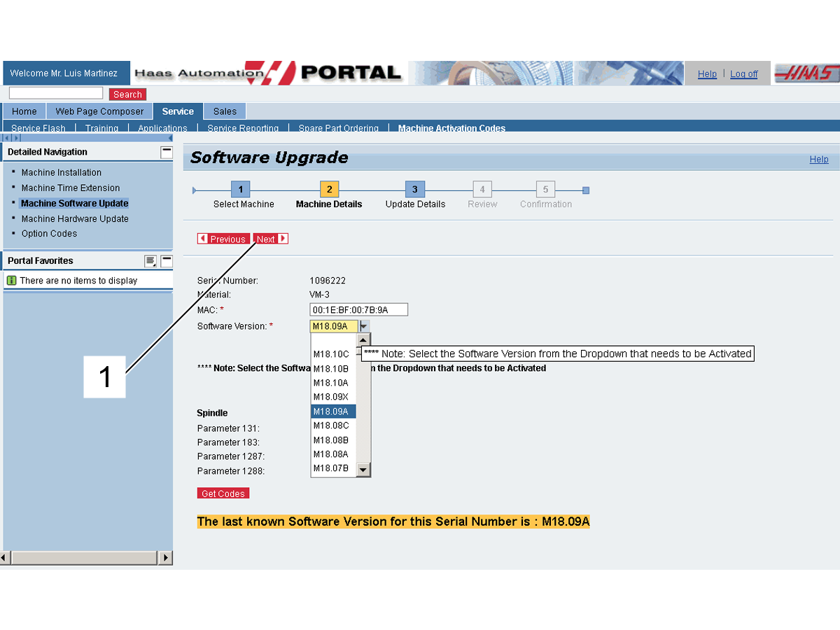The image size is (840, 630).
Task: Click the Parameter 131 label
Action: coord(228,428)
